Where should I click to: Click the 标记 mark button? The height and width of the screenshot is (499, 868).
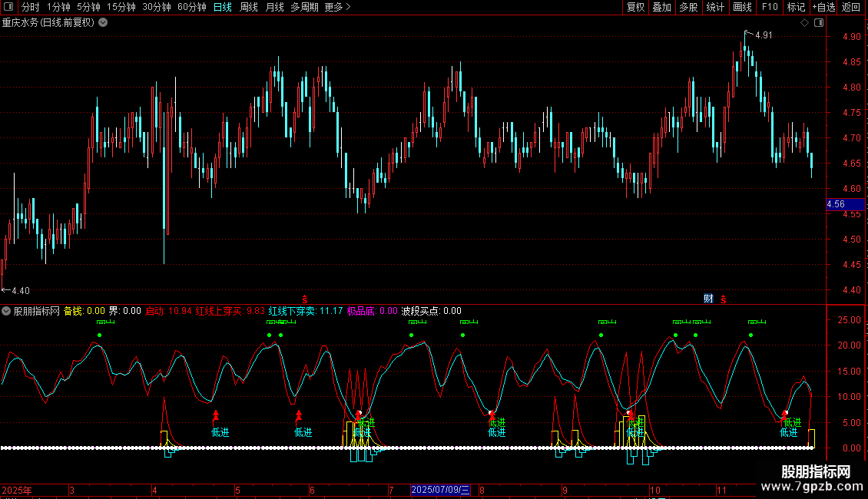[x=796, y=7]
